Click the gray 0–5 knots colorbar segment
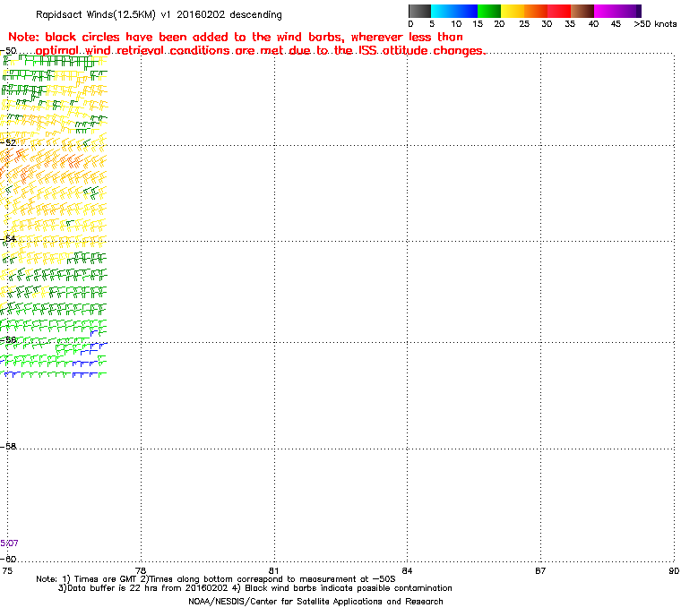 pos(419,11)
